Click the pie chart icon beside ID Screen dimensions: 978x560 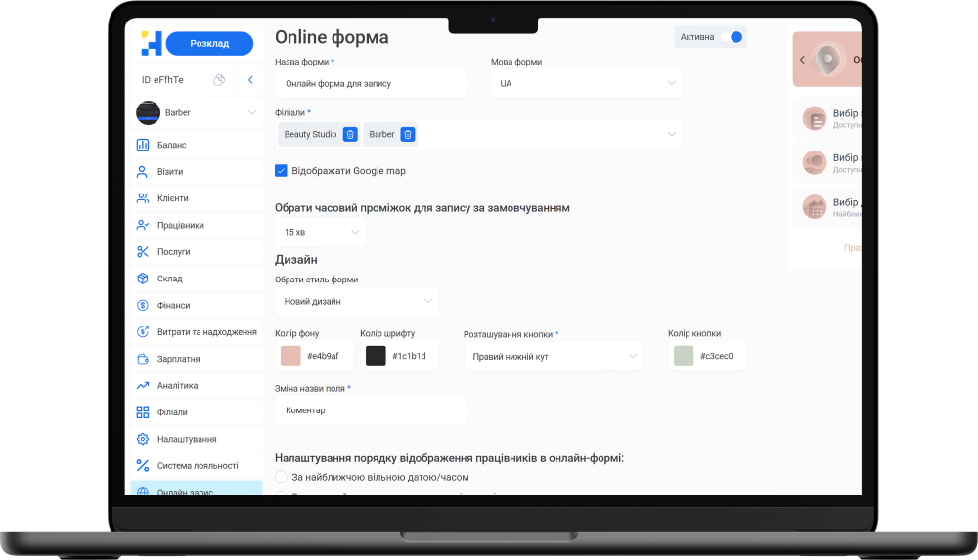click(219, 80)
